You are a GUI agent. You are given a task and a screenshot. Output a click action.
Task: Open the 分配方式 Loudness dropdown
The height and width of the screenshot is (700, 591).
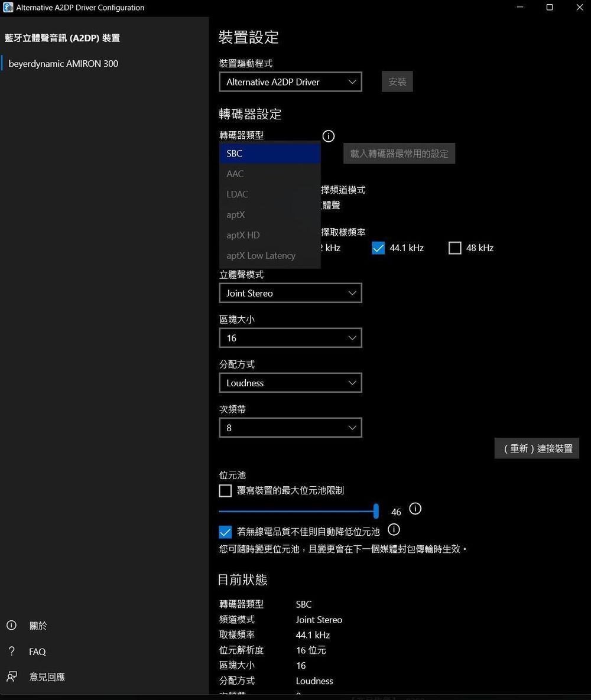(290, 383)
